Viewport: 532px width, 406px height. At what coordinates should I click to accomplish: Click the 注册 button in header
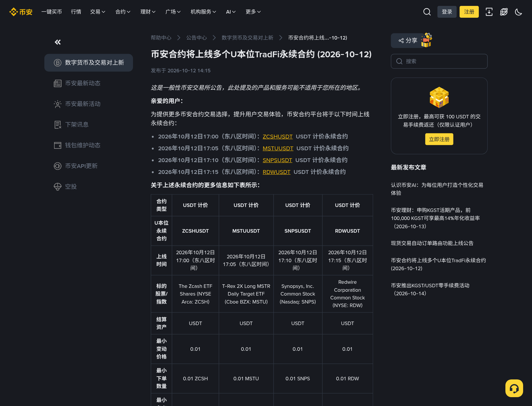coord(469,12)
